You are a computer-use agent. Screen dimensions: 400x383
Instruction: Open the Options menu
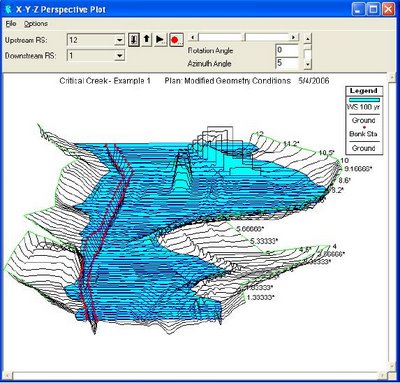[36, 24]
